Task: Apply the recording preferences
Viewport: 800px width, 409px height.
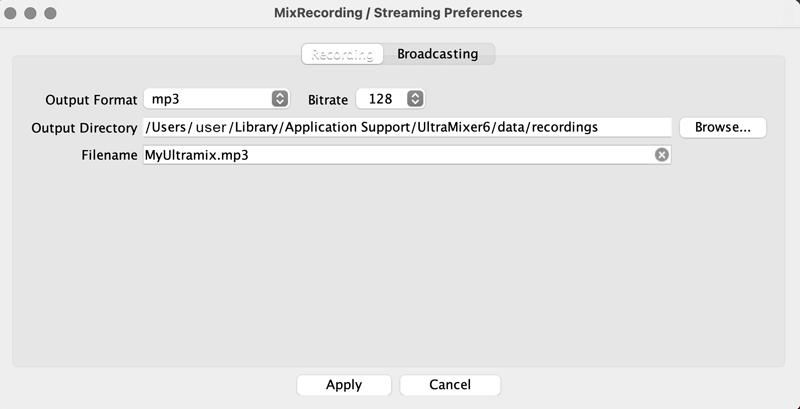Action: [x=344, y=385]
